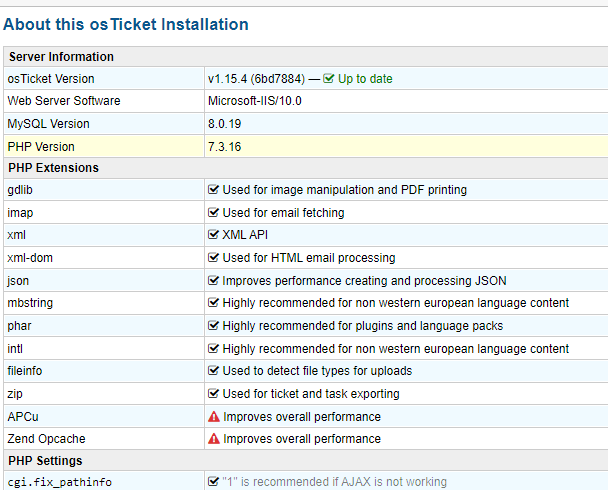This screenshot has height=490, width=608.
Task: Click 'Used to detect file types for uploads'
Action: [317, 371]
